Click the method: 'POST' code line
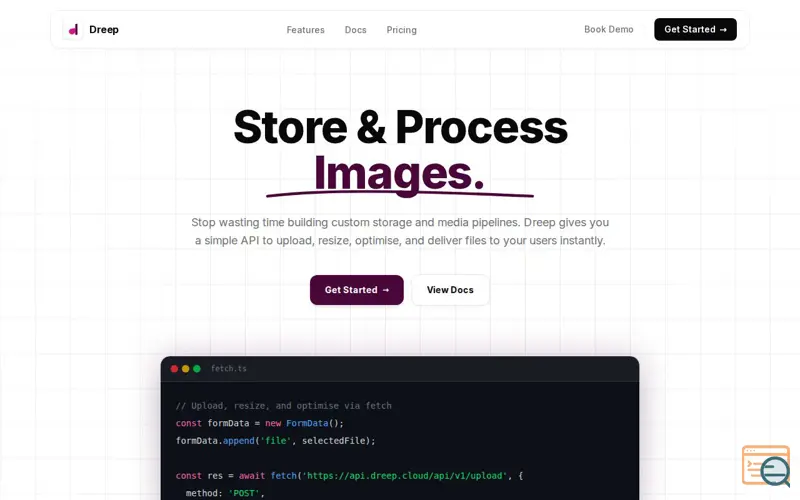800x500 pixels. (x=225, y=493)
